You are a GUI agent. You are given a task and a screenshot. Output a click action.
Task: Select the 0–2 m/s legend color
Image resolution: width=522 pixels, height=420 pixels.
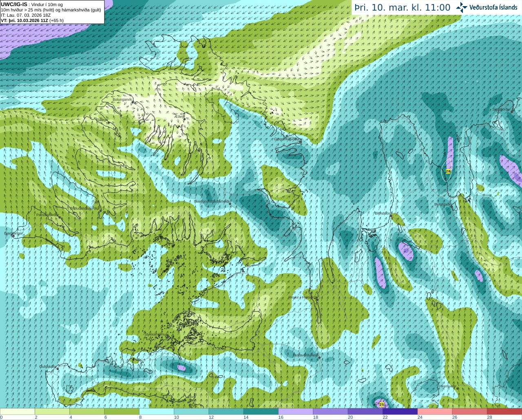(x=18, y=411)
